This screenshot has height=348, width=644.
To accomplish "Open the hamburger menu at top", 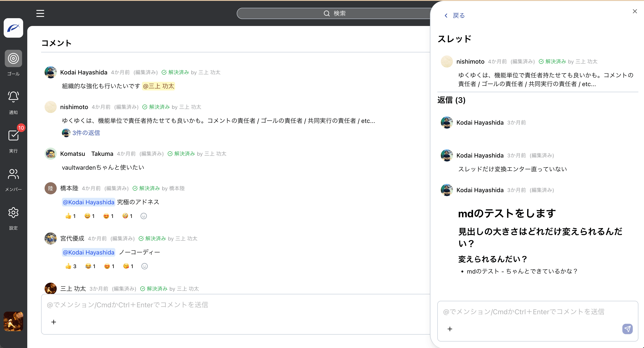I will (40, 13).
